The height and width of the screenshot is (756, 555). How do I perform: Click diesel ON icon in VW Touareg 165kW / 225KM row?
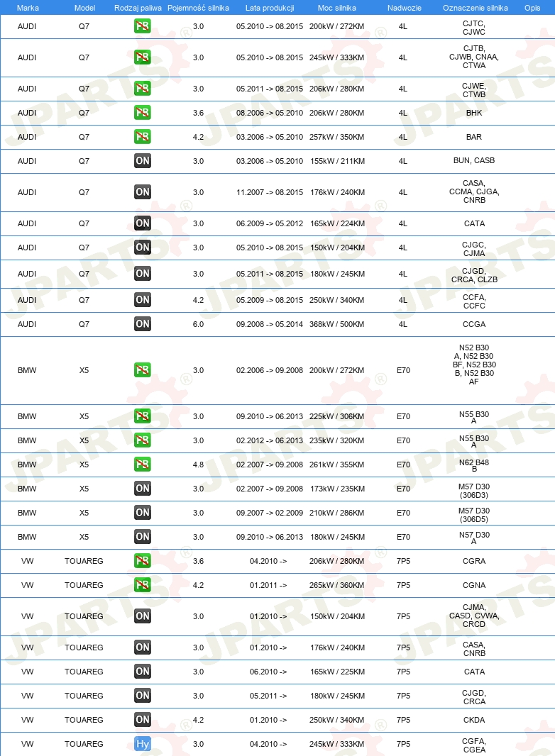[x=143, y=672]
